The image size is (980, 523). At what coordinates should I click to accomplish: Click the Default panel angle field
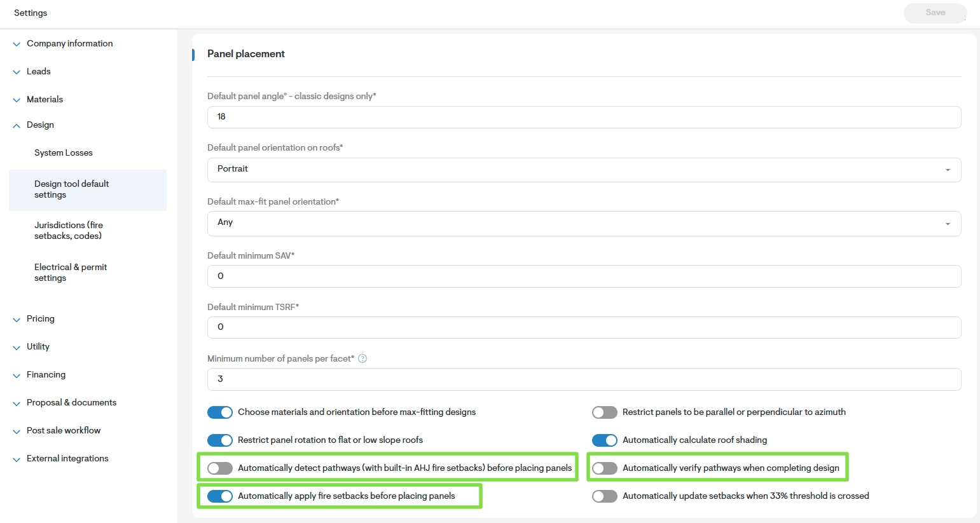(x=584, y=117)
